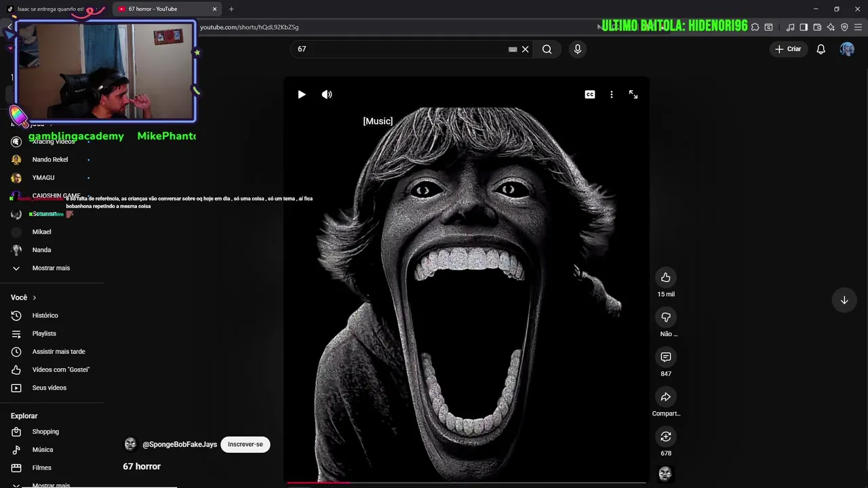
Task: Open a new browser tab with the plus
Action: click(231, 9)
